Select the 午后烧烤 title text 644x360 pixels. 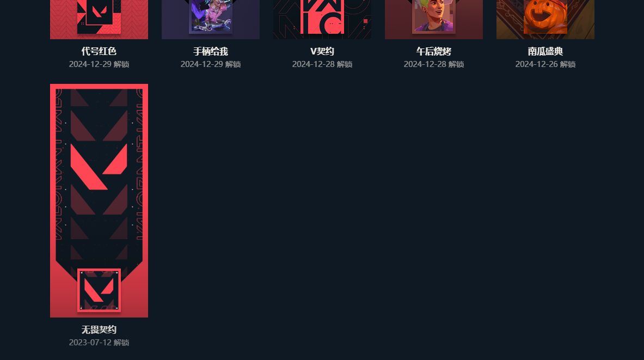click(434, 51)
